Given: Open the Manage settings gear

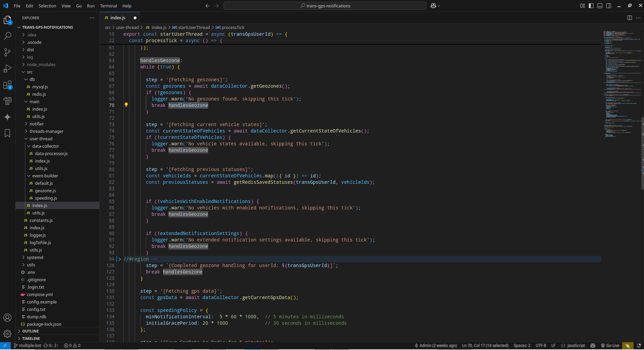Looking at the screenshot, I should click(x=7, y=334).
